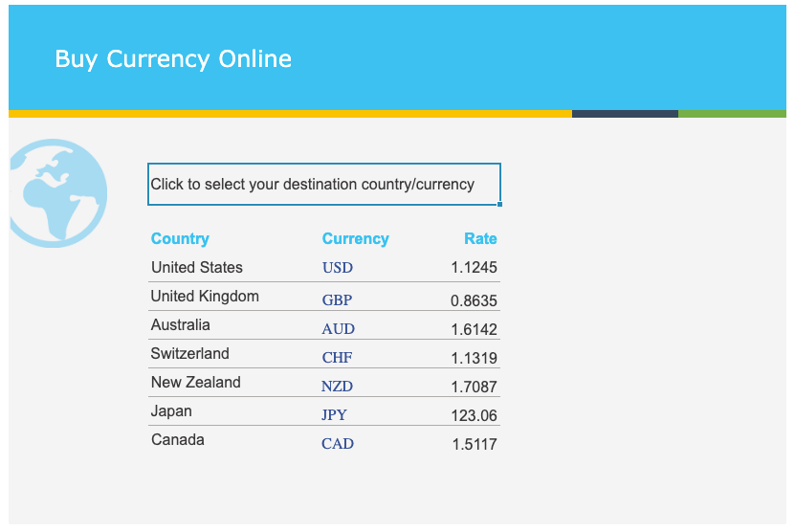The height and width of the screenshot is (532, 795).
Task: Click the Japan rate value 123.06
Action: point(474,416)
